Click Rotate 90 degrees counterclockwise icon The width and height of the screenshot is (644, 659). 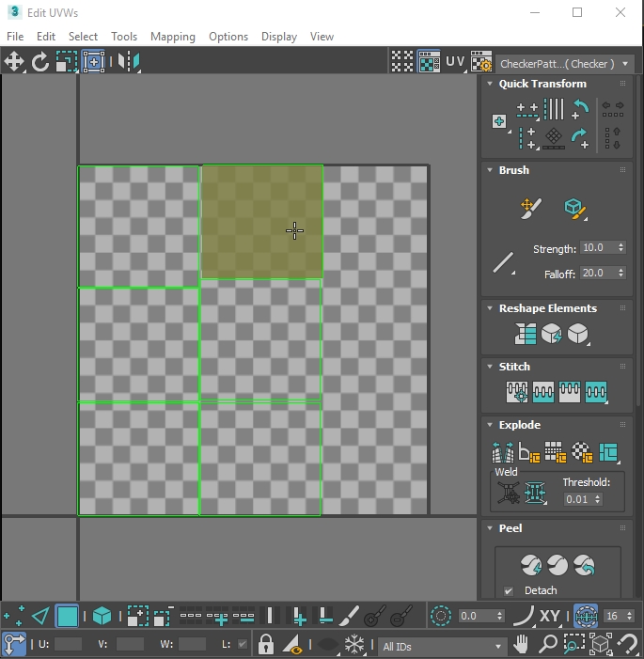click(x=580, y=109)
